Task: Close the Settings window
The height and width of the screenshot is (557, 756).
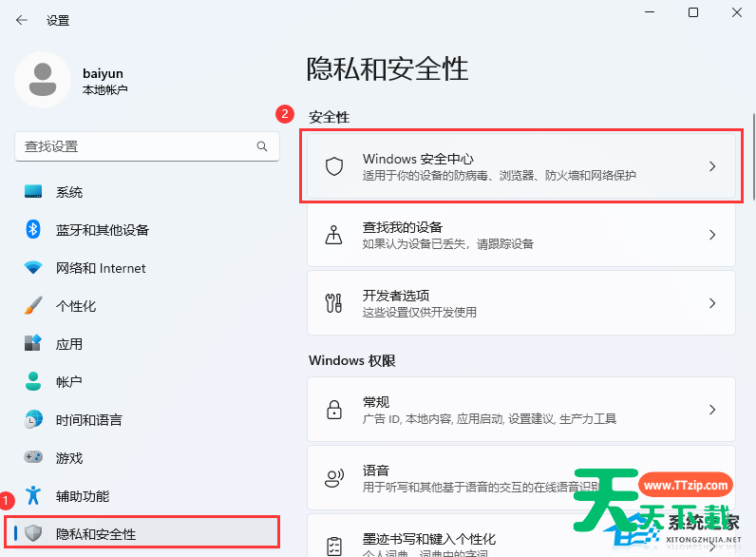Action: (x=737, y=12)
